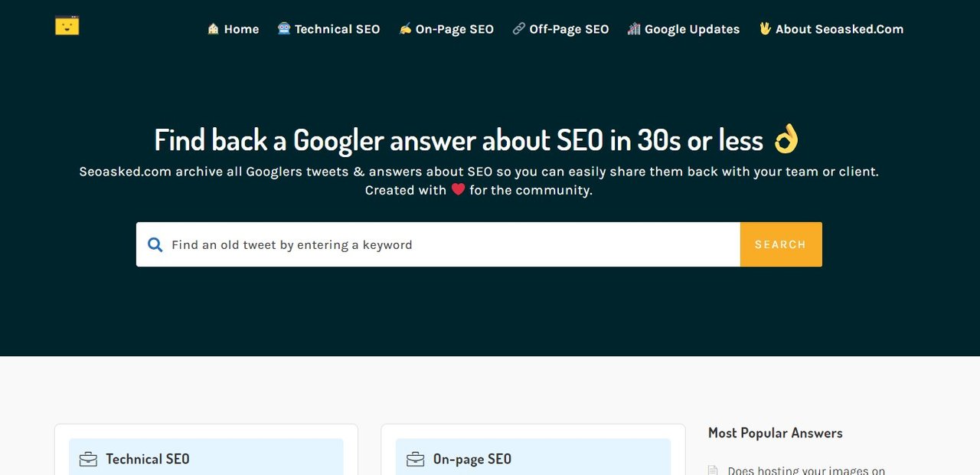Click the chain link emoji beside Off-Page SEO

tap(518, 28)
